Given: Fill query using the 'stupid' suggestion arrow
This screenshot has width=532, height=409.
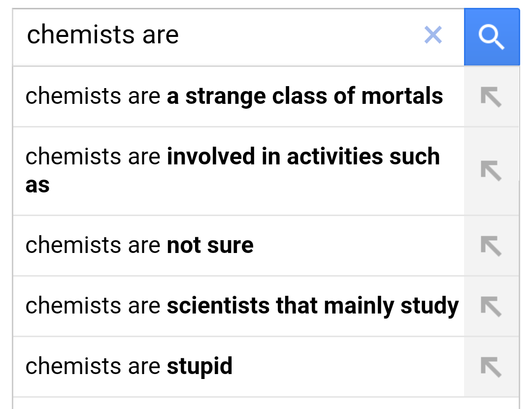Looking at the screenshot, I should click(x=491, y=367).
